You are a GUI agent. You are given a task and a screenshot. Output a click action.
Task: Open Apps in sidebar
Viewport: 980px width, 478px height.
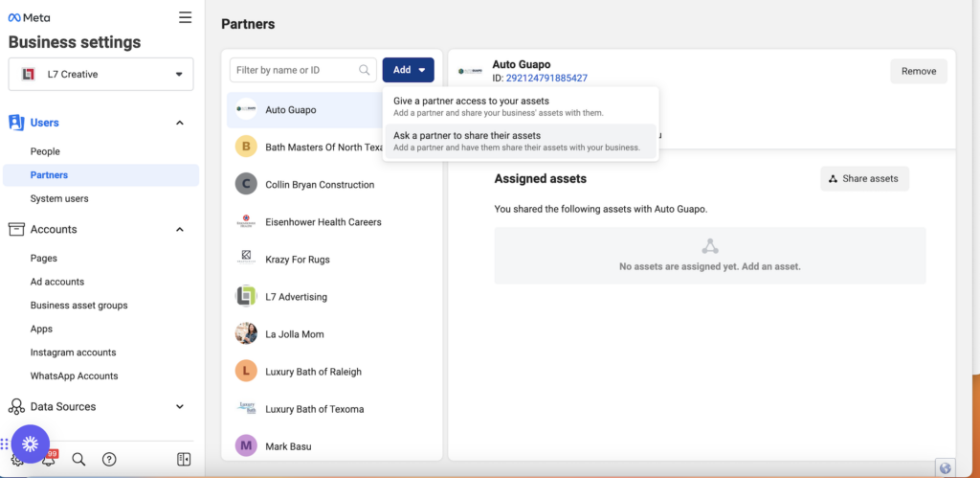[41, 329]
